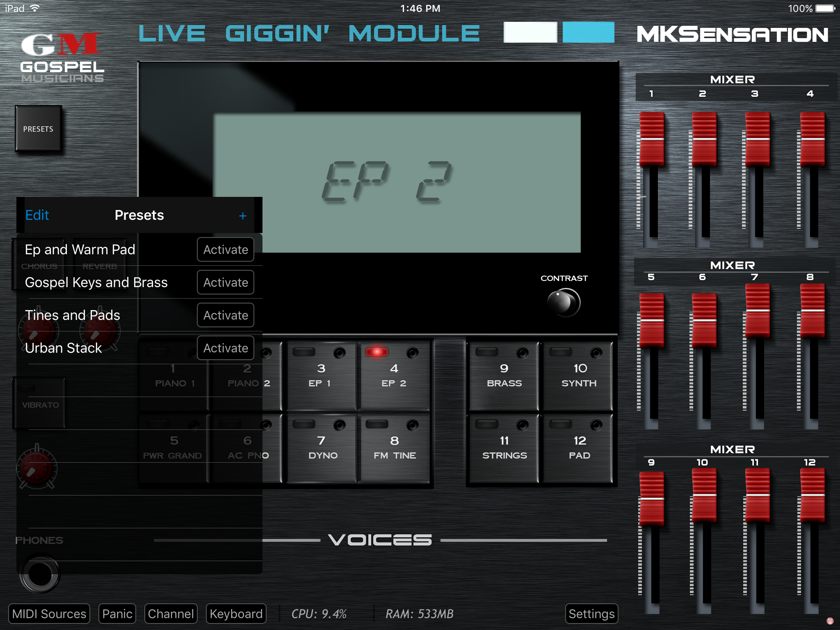Select voice pad 12 Pad
The image size is (840, 630).
579,448
